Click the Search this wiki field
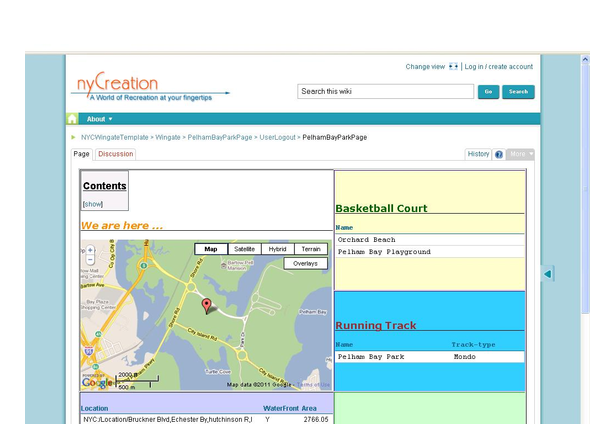This screenshot has height=424, width=615. pyautogui.click(x=386, y=91)
